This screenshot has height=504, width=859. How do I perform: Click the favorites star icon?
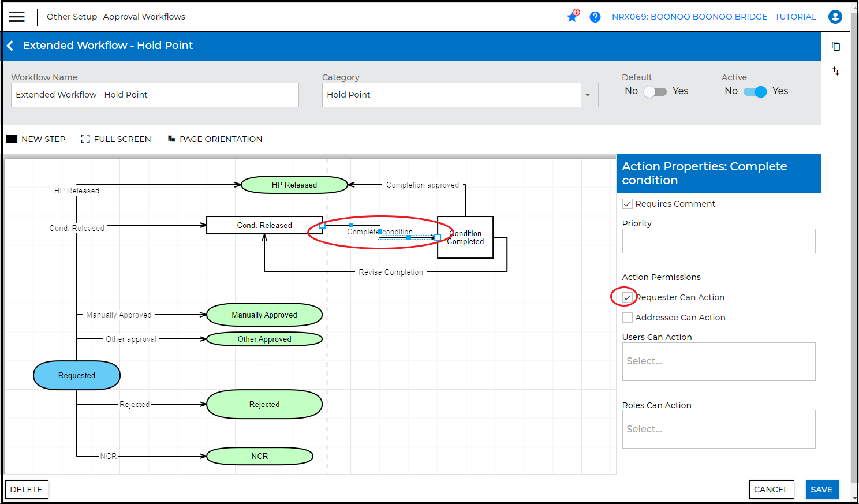click(572, 17)
